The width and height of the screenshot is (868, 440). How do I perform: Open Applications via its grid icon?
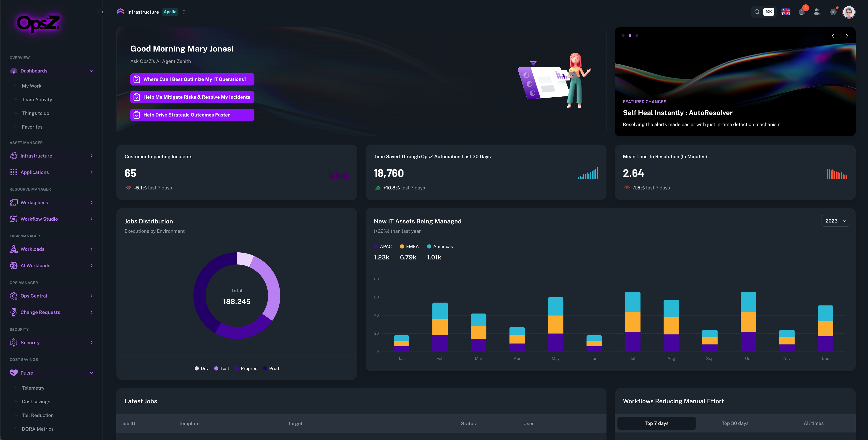13,172
